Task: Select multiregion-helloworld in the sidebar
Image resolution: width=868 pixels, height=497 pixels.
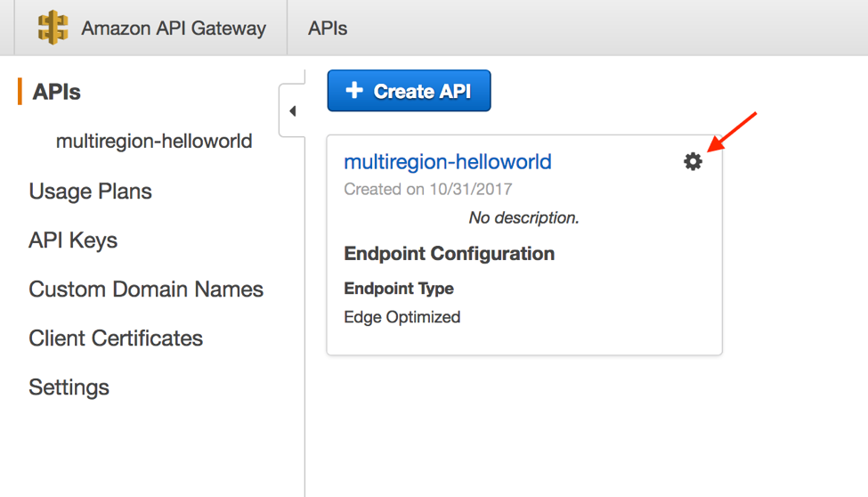Action: [x=154, y=141]
